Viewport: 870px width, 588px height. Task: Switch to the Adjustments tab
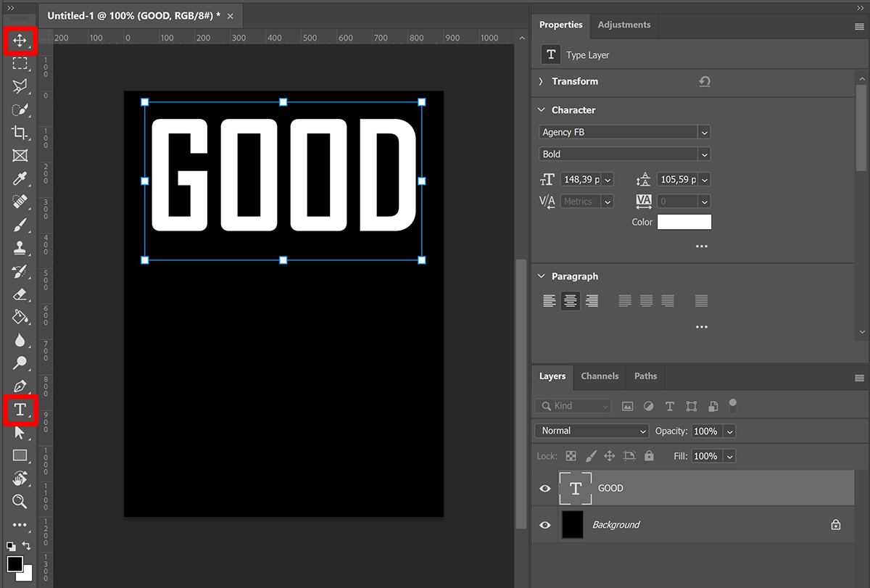(x=623, y=24)
